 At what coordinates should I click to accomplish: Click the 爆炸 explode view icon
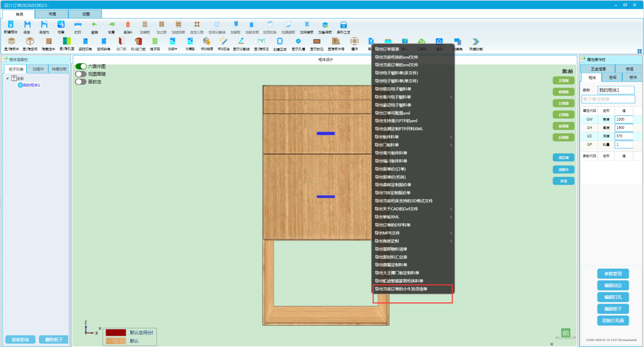pos(354,41)
